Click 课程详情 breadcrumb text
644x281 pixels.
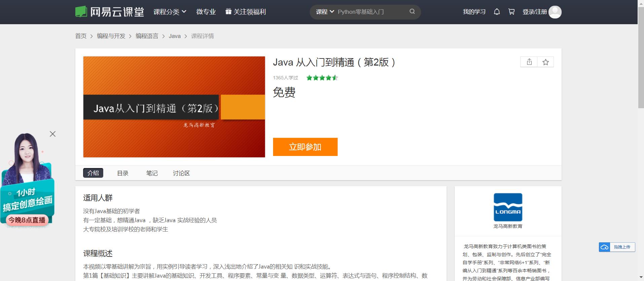pyautogui.click(x=202, y=36)
